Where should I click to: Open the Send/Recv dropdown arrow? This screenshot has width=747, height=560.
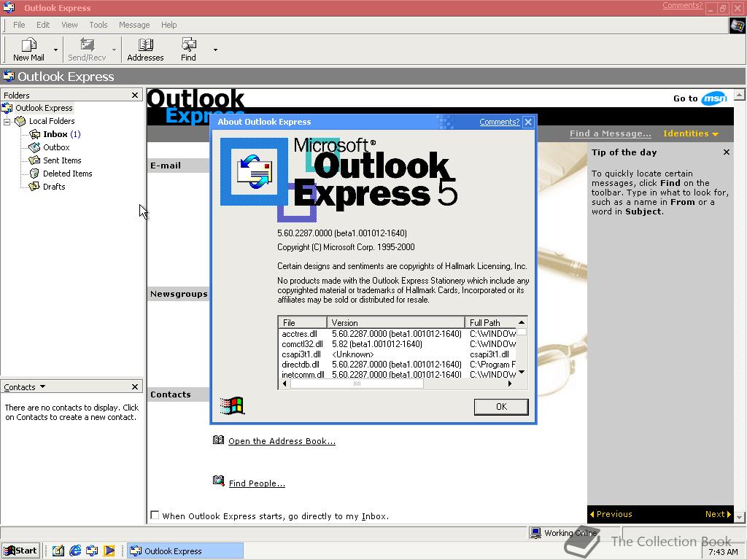114,50
